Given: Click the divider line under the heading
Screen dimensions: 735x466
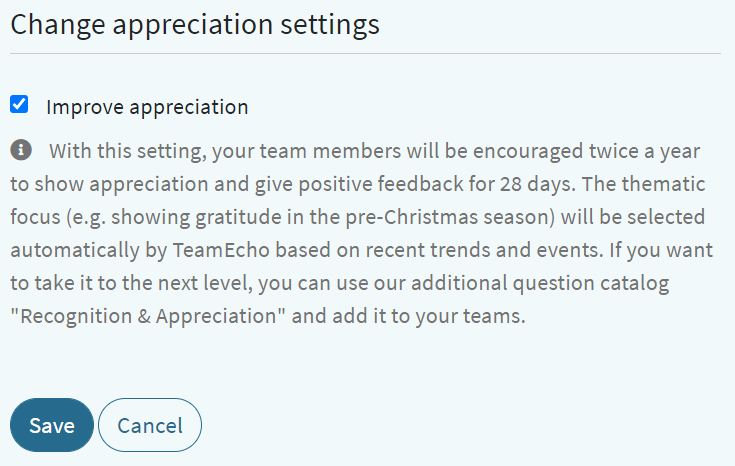Looking at the screenshot, I should pyautogui.click(x=365, y=53).
